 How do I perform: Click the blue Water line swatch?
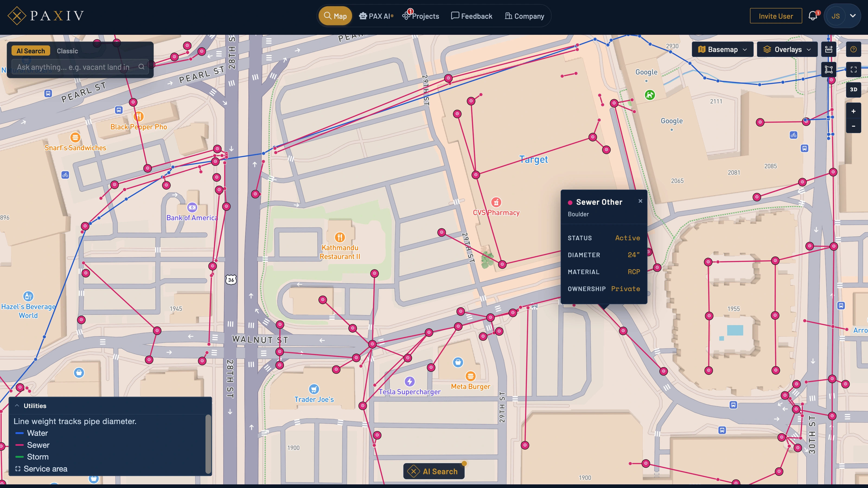pos(20,433)
